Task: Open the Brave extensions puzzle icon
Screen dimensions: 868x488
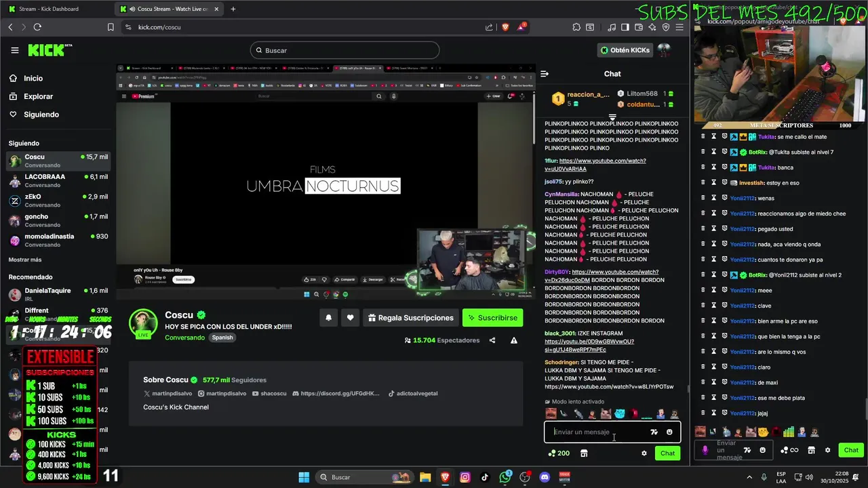Action: (576, 27)
